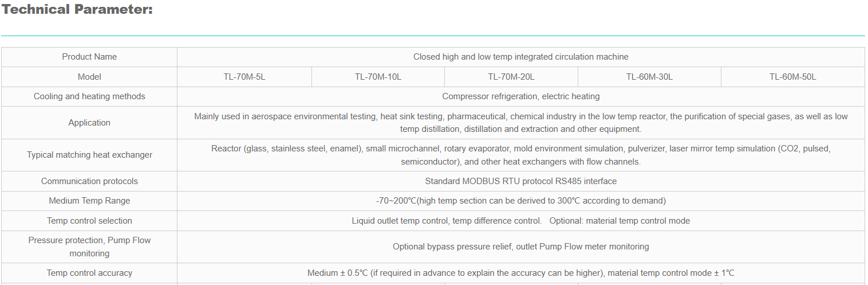This screenshot has height=285, width=868.
Task: Select the TL-60M-30L model cell
Action: 649,77
